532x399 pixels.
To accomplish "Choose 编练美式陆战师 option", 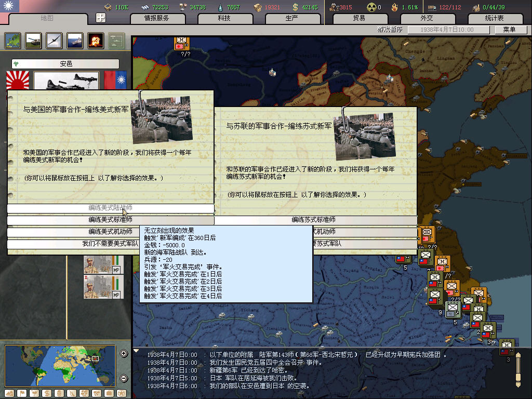I will [111, 208].
